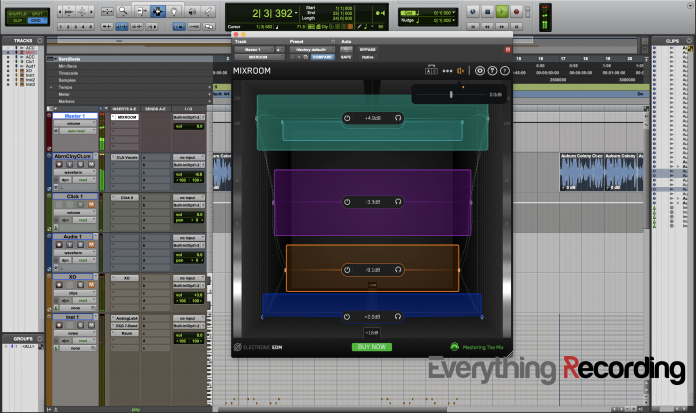Open the MIXROOM settings wrench icon
The image size is (696, 413).
click(x=492, y=71)
